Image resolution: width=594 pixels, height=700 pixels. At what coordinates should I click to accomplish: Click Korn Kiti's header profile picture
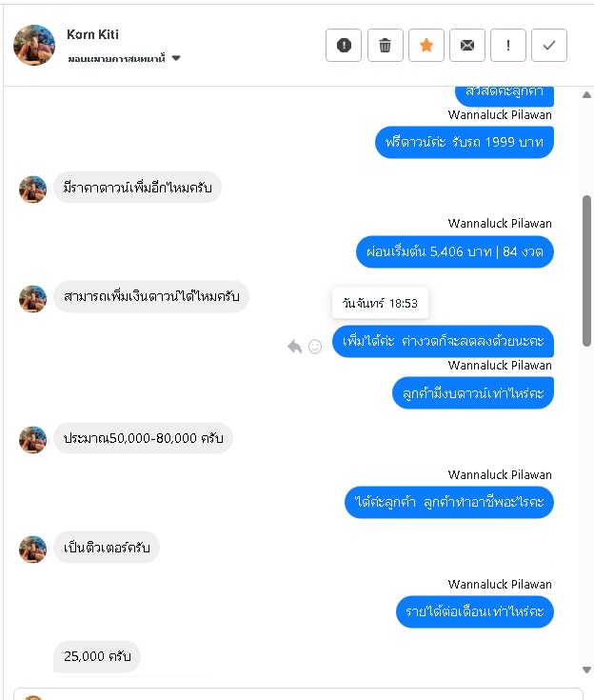pyautogui.click(x=34, y=45)
